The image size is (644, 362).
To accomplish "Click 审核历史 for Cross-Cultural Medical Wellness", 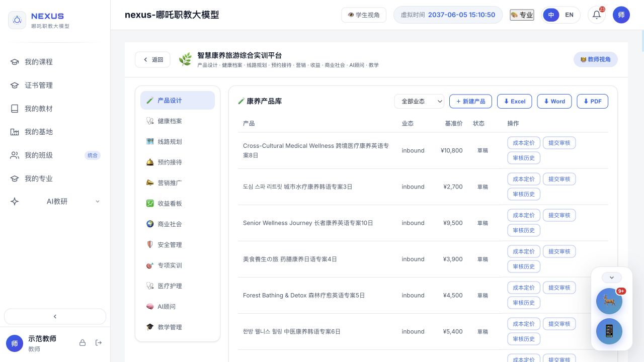I will click(524, 158).
